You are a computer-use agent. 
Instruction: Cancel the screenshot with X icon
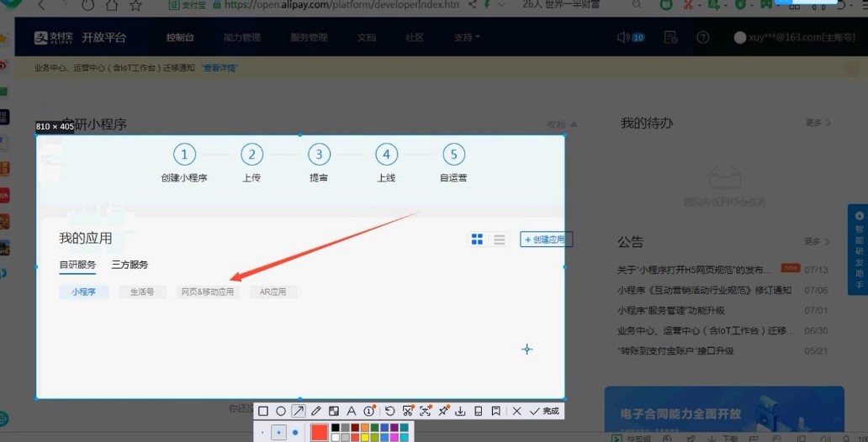click(517, 411)
